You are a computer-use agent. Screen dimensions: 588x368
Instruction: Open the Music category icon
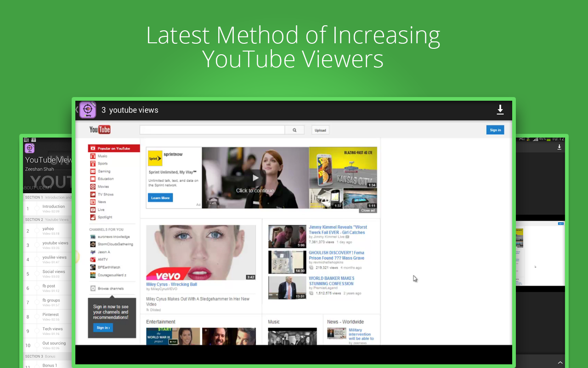coord(93,156)
